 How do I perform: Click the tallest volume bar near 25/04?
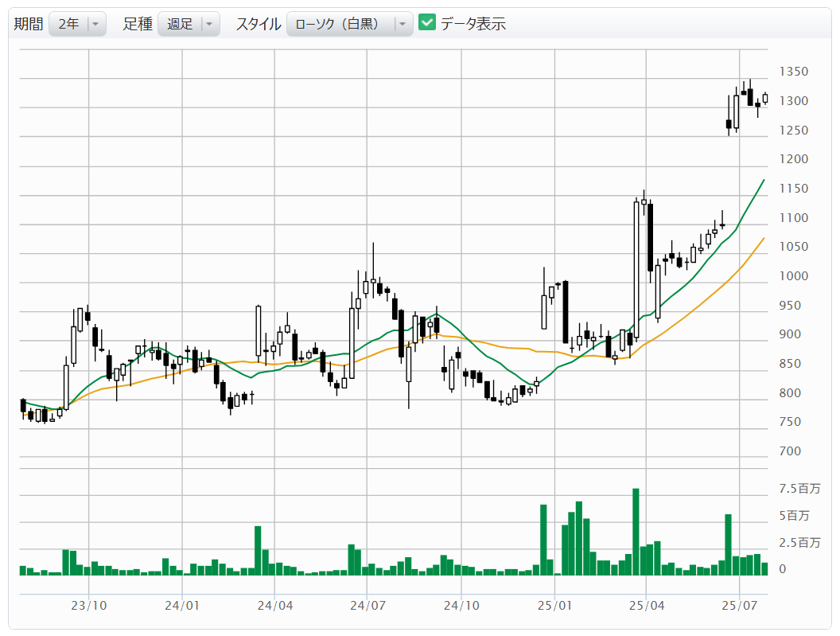[636, 532]
